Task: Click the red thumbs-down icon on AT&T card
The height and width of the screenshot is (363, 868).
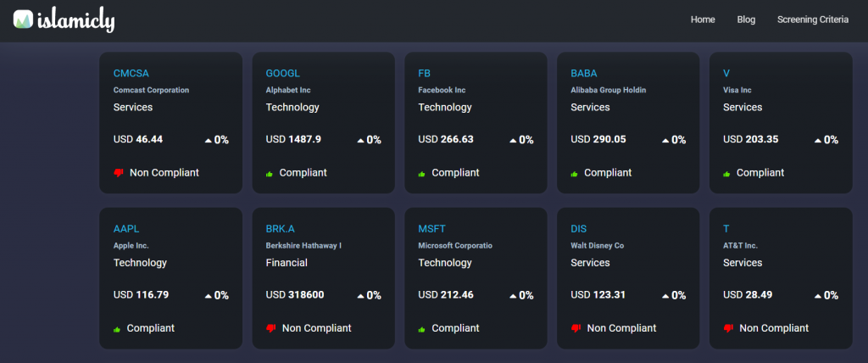Action: (729, 328)
